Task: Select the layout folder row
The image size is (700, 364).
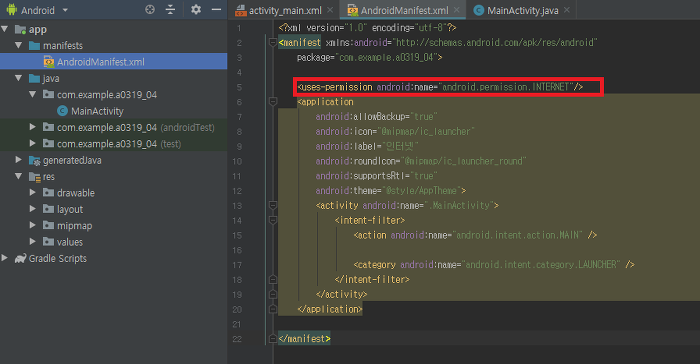Action: point(113,209)
